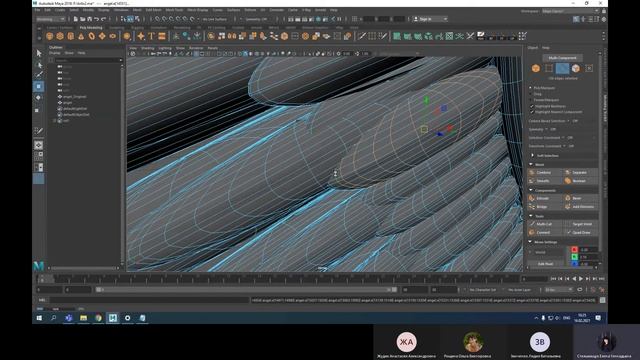Select defaultLightSet in the Outliner
The height and width of the screenshot is (360, 640).
pyautogui.click(x=74, y=109)
